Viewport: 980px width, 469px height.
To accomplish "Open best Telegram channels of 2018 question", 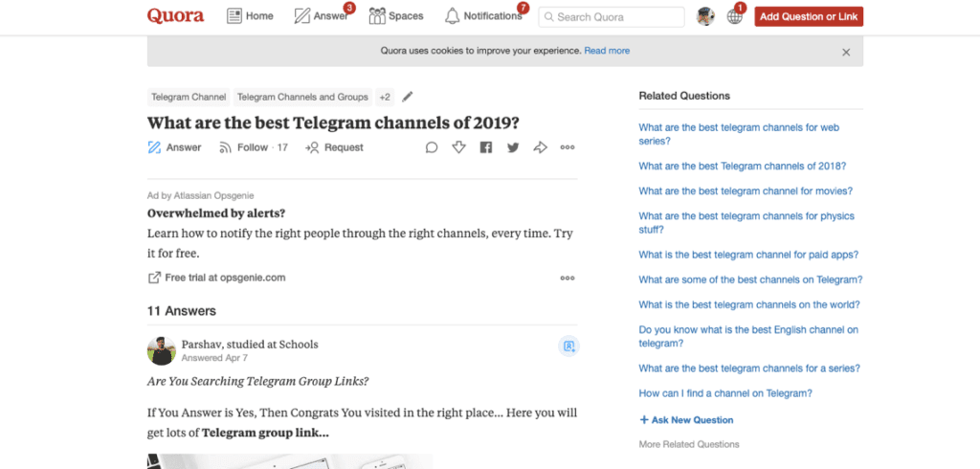I will tap(743, 167).
